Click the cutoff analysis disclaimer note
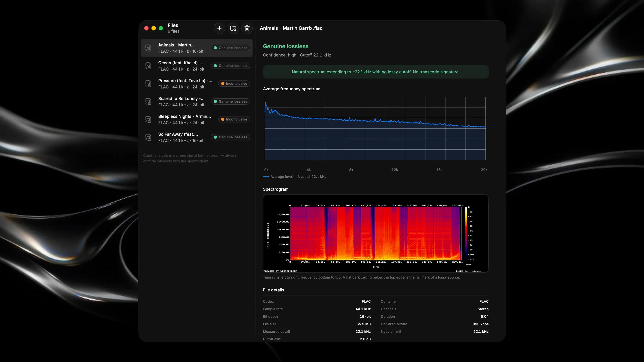Viewport: 644px width, 362px height. (x=190, y=158)
